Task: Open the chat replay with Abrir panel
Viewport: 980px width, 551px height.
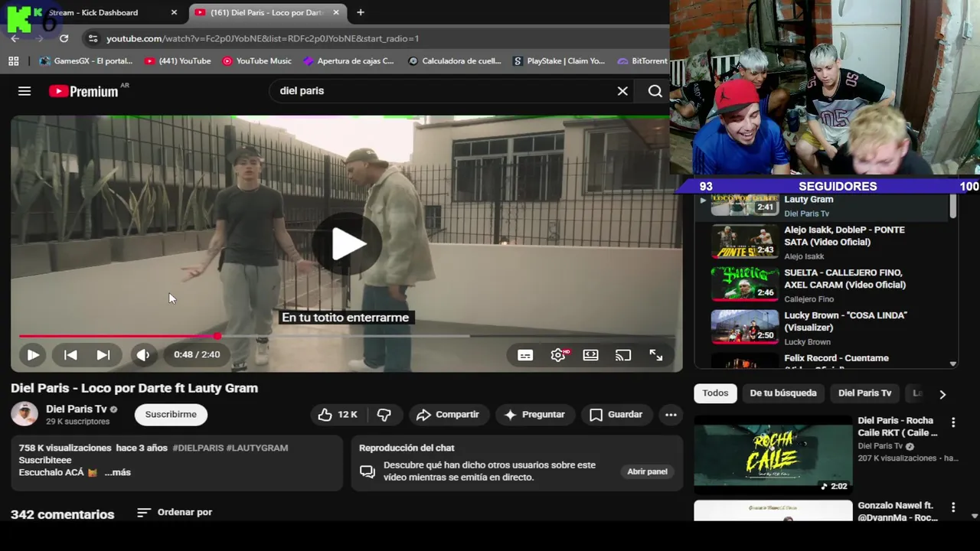Action: (x=647, y=471)
